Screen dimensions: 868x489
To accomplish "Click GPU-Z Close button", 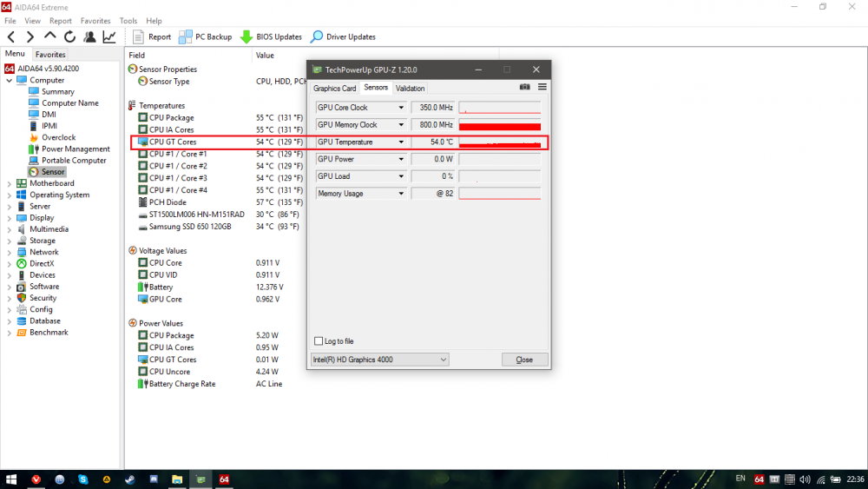I will 524,360.
